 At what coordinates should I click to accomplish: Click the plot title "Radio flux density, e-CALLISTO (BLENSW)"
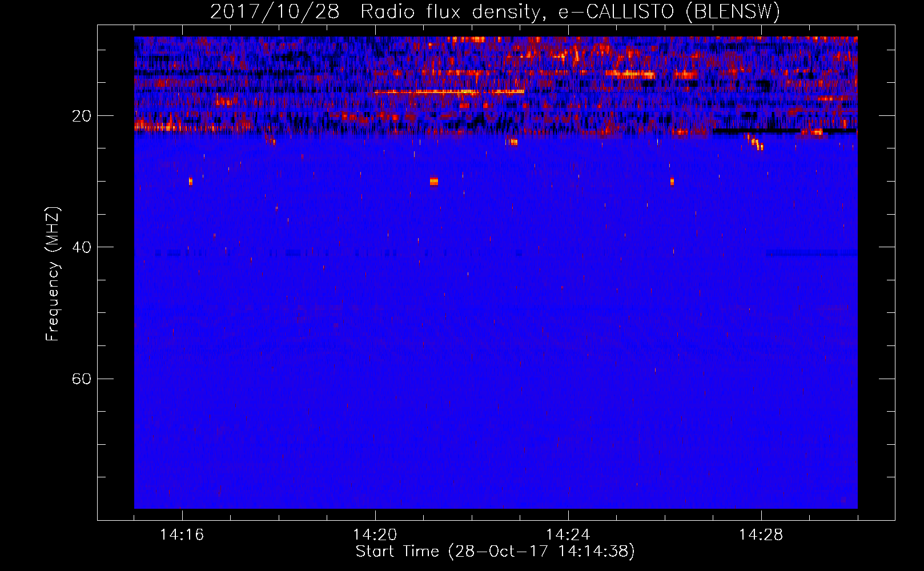tap(570, 11)
